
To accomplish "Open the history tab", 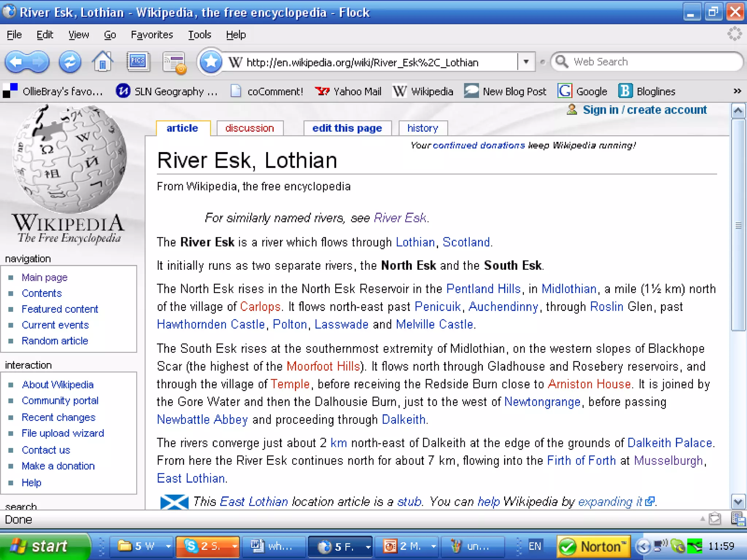I will (x=422, y=128).
